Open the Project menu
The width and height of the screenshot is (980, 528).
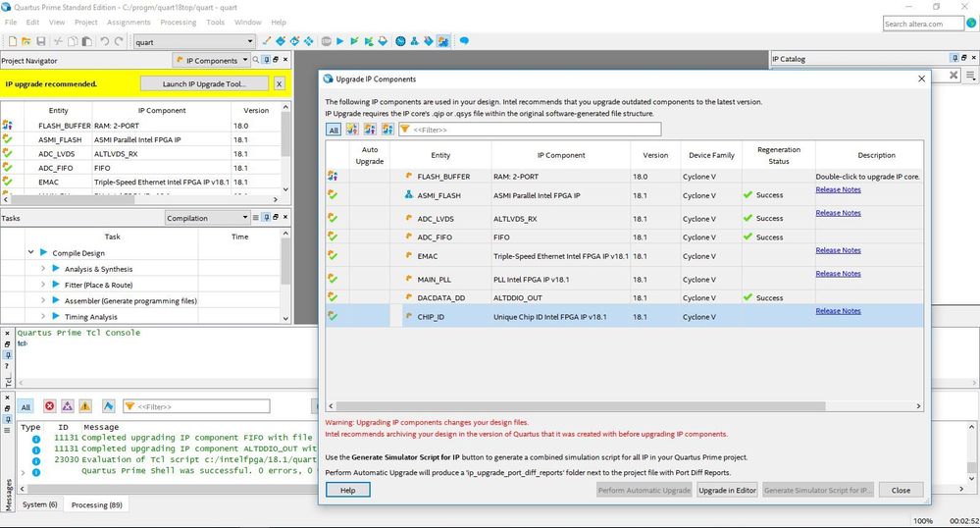pyautogui.click(x=85, y=22)
